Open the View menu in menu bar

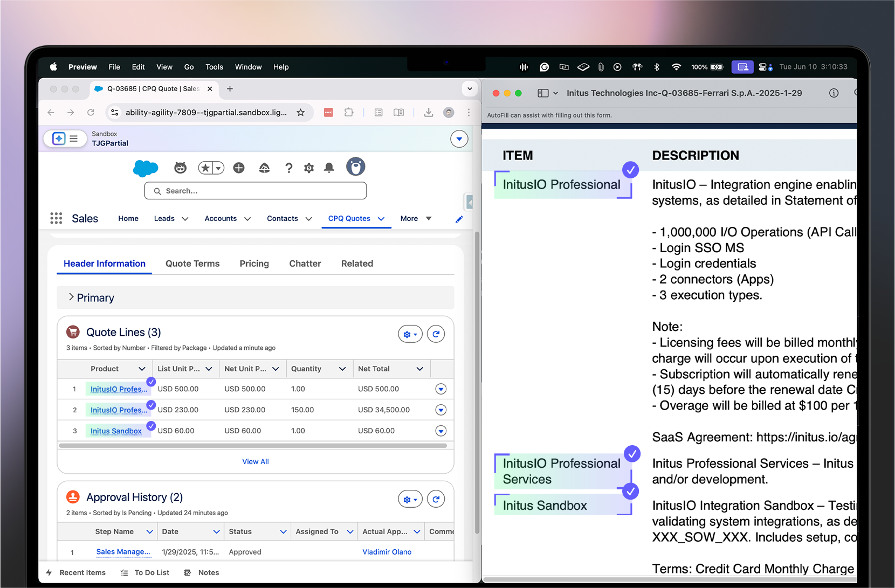coord(164,67)
